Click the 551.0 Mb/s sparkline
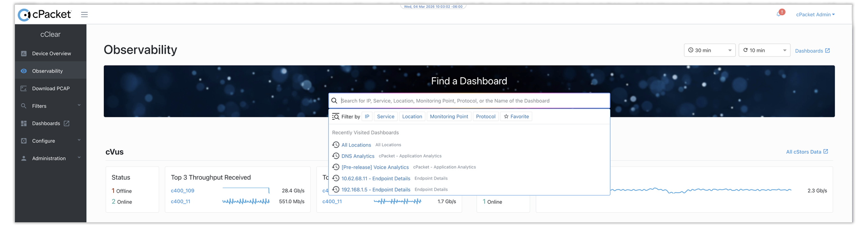The height and width of the screenshot is (226, 868). tap(246, 202)
